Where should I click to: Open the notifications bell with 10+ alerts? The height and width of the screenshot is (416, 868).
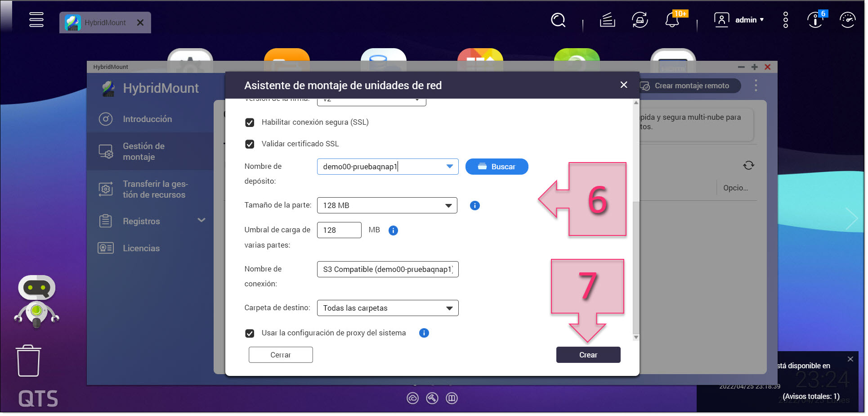click(672, 20)
